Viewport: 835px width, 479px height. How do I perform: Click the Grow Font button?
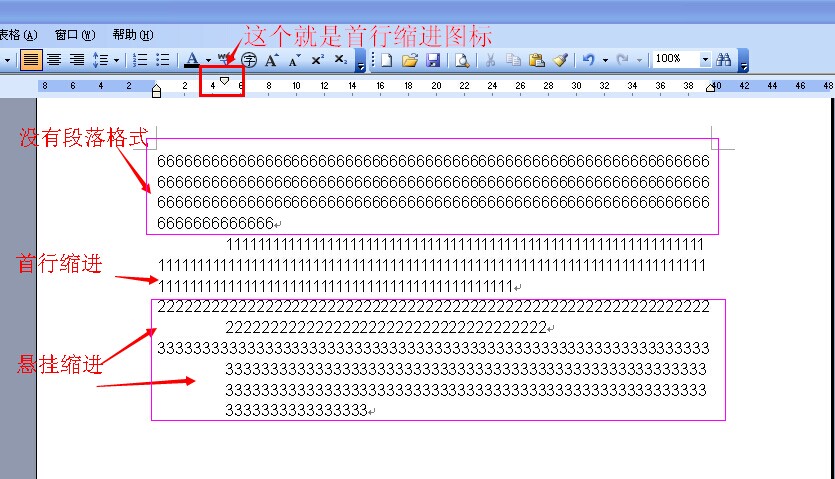coord(271,60)
